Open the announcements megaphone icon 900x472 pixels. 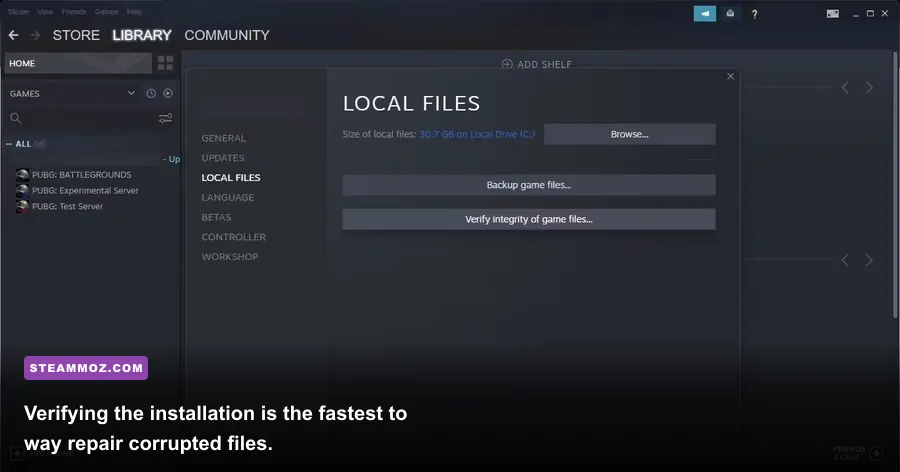[x=705, y=13]
